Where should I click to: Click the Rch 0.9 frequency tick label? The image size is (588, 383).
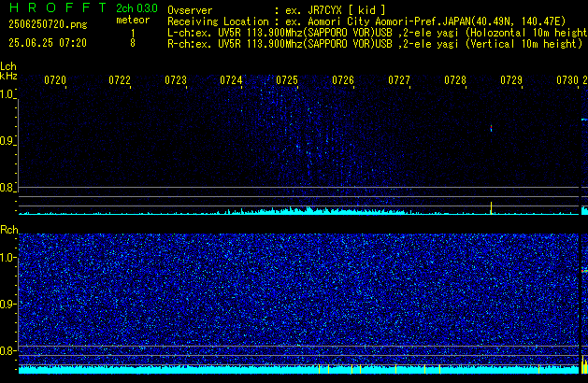click(7, 304)
